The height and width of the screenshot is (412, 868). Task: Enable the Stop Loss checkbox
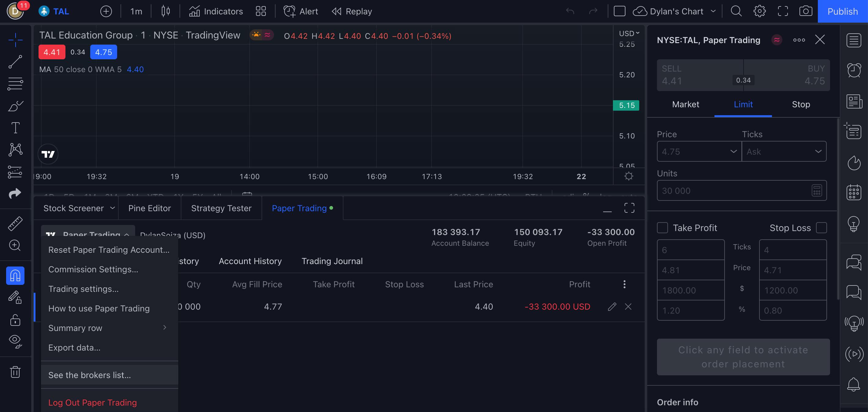tap(822, 228)
